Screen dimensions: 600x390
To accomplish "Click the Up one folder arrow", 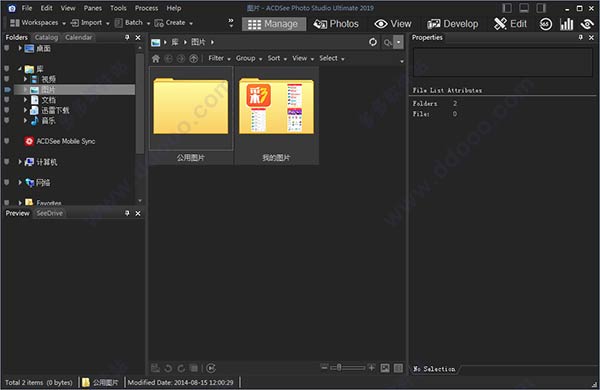I will click(194, 59).
